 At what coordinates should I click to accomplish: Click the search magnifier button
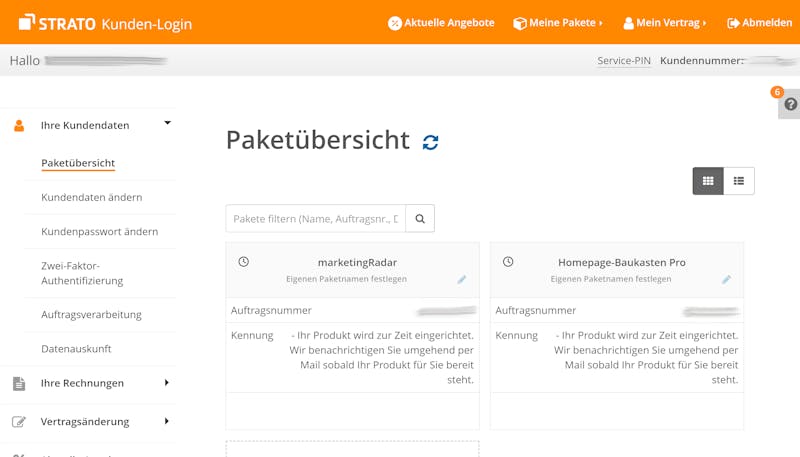point(420,219)
